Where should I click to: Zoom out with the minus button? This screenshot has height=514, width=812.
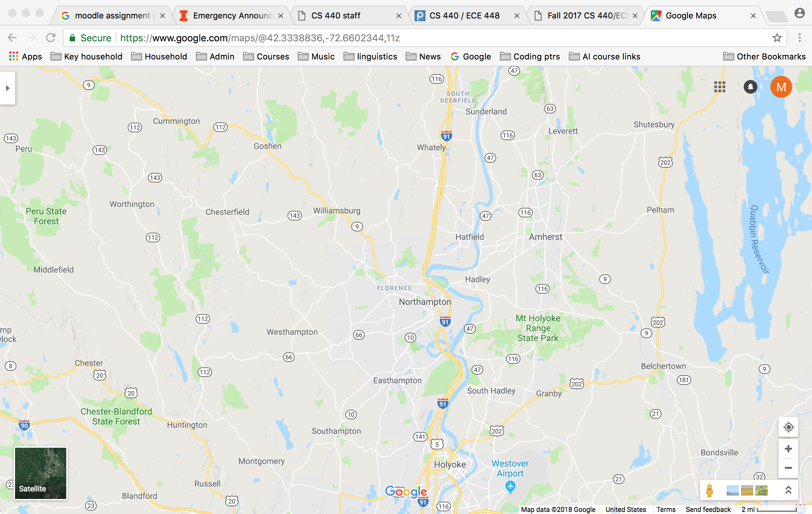tap(788, 468)
